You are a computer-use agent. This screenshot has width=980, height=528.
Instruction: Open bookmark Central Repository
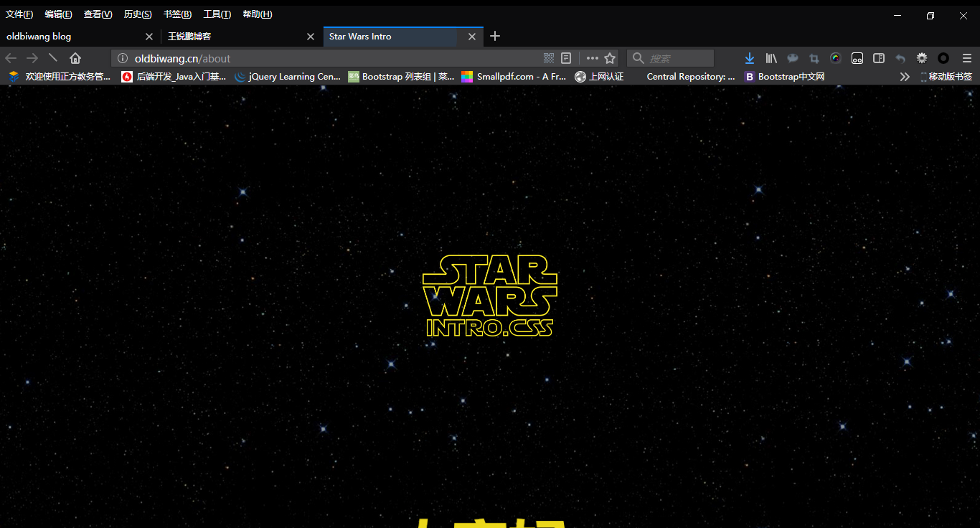[x=684, y=77]
